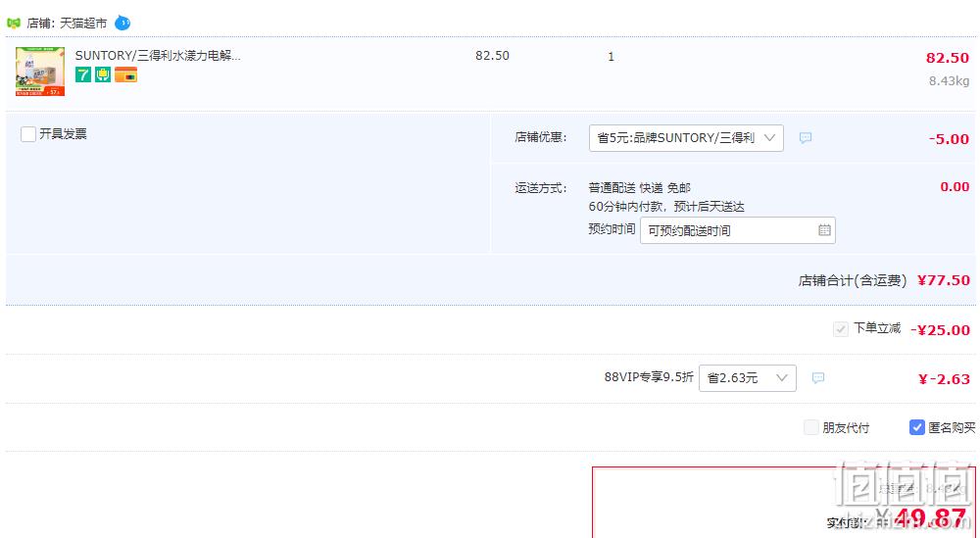Expand the 88VIP 省2.63元 dropdown

pos(747,378)
